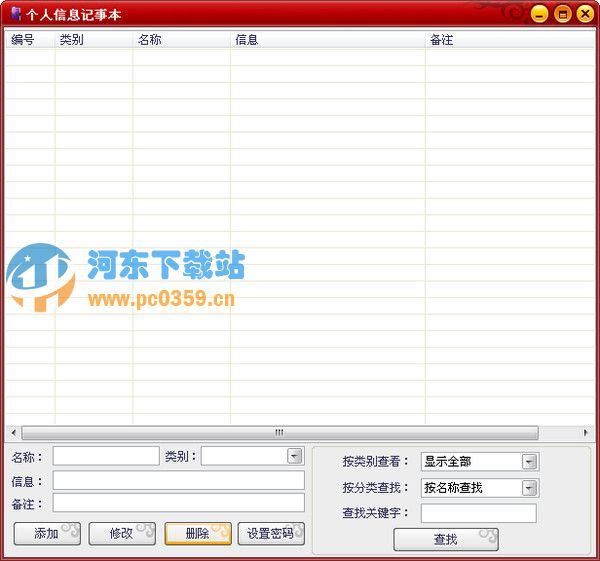The width and height of the screenshot is (600, 561).
Task: Focus the 备注 input field
Action: 179,503
